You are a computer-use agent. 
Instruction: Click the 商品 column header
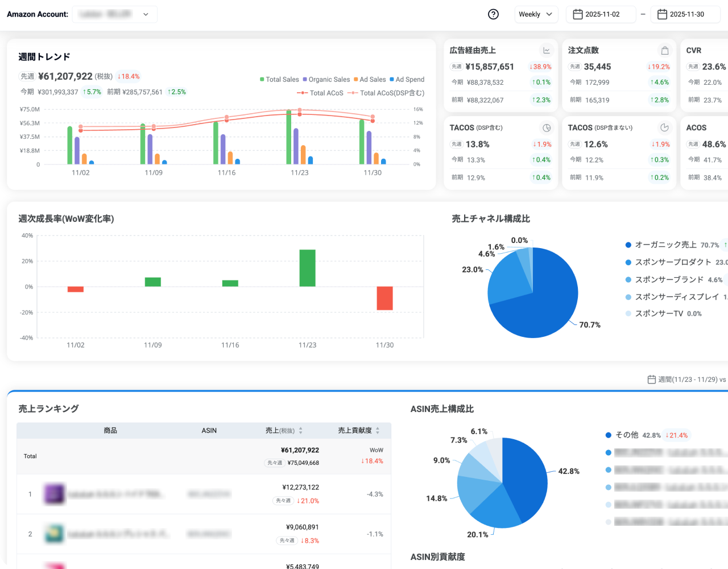tap(110, 431)
